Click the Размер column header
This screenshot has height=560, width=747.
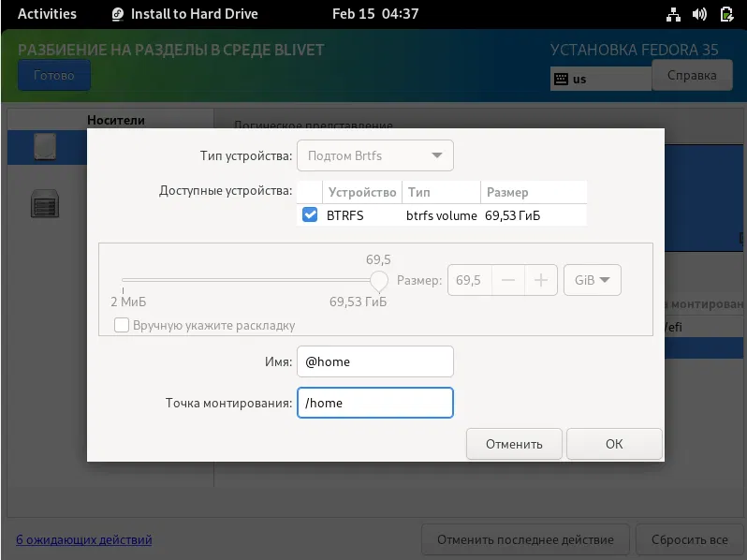534,192
